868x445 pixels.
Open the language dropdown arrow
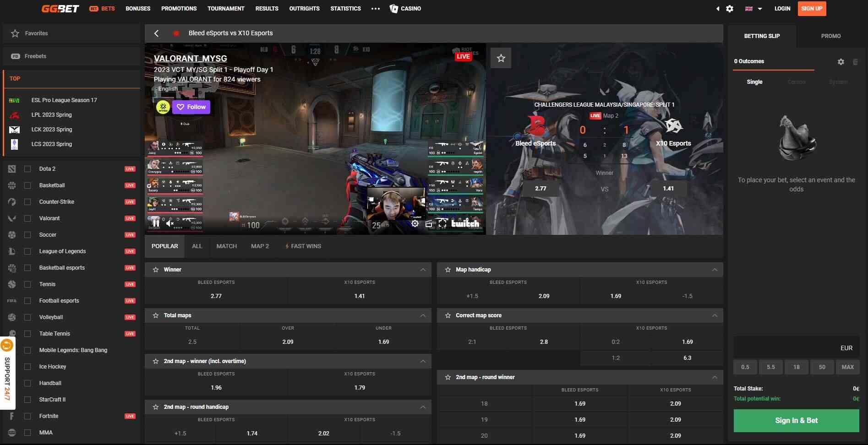pos(760,9)
